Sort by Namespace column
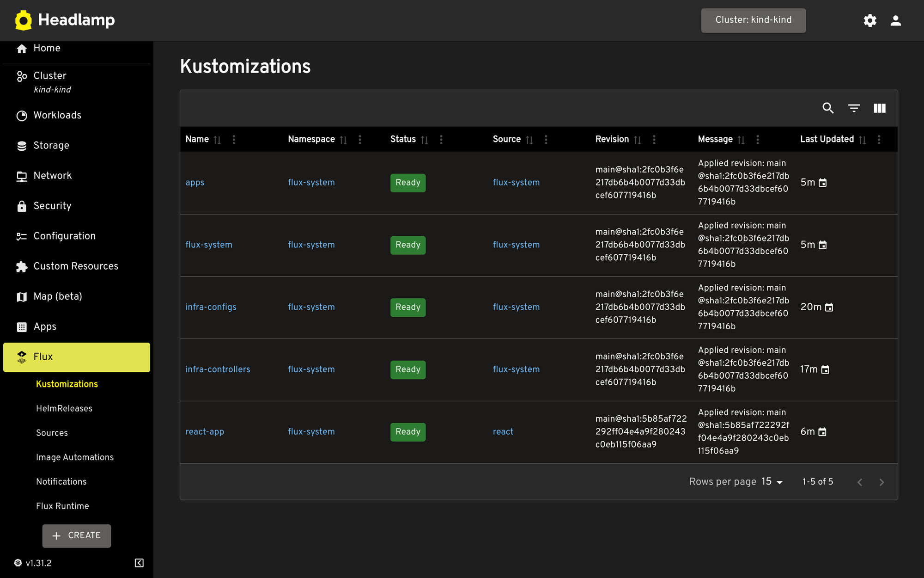Viewport: 924px width, 578px height. point(343,140)
